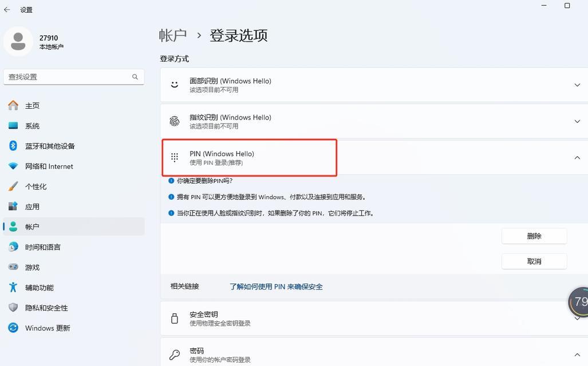Click the 相关链接 label
The height and width of the screenshot is (366, 588).
point(184,286)
